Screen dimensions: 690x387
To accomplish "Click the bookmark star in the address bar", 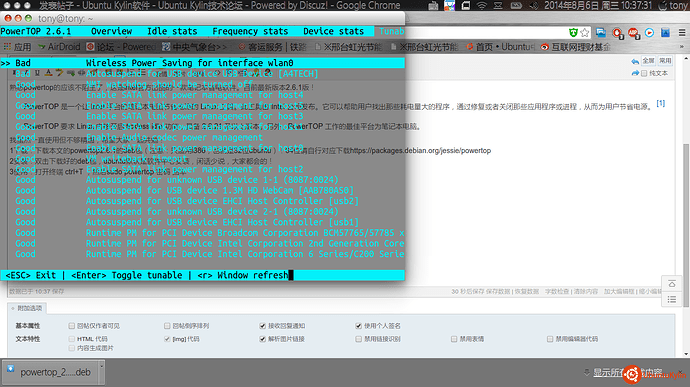I will pyautogui.click(x=584, y=33).
